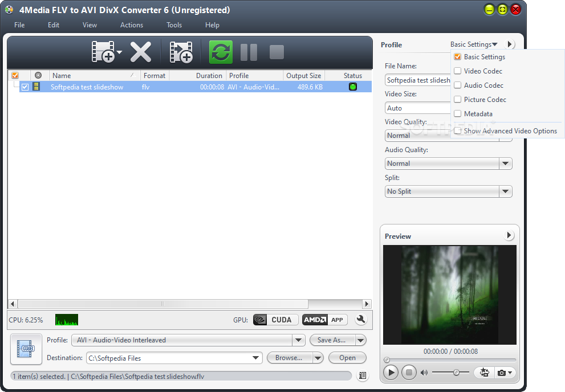
Task: Click the Pause conversion toolbar icon
Action: coord(249,52)
